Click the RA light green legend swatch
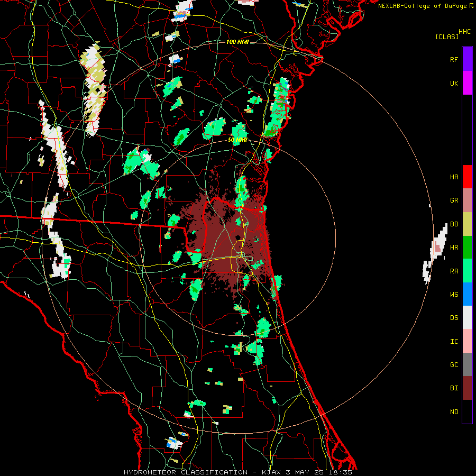The width and height of the screenshot is (476, 476). click(467, 271)
